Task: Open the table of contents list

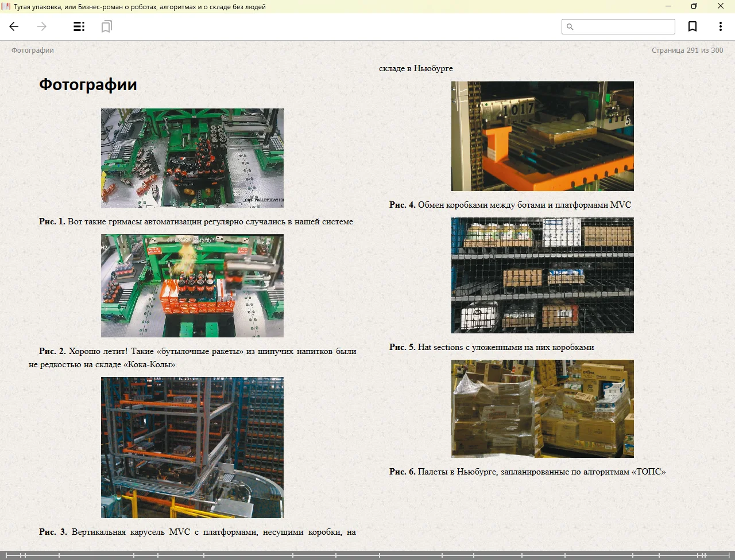Action: click(79, 26)
